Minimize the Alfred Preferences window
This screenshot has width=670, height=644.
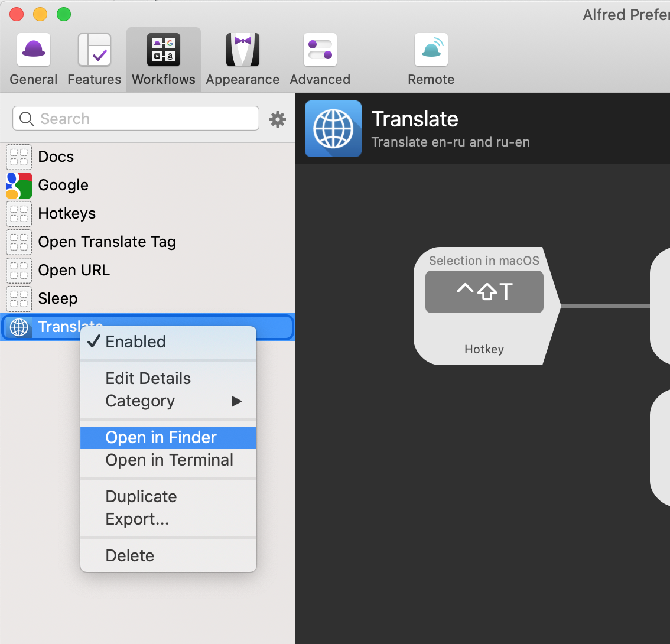click(40, 14)
